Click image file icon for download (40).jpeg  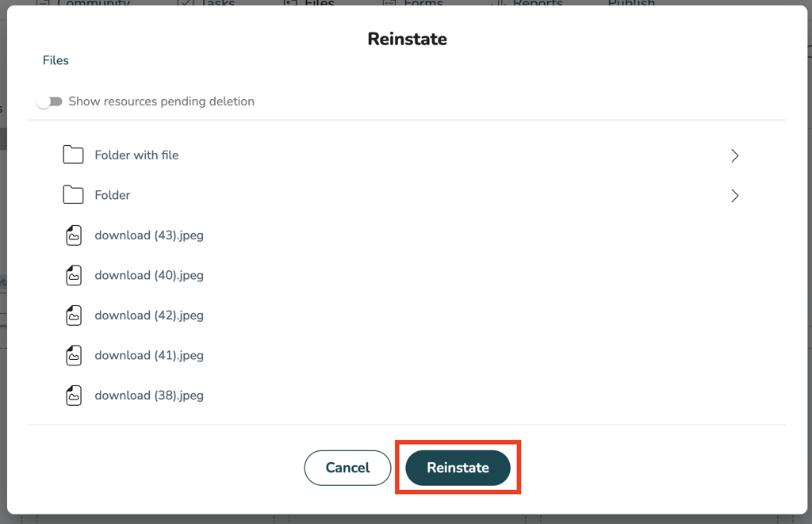tap(74, 275)
